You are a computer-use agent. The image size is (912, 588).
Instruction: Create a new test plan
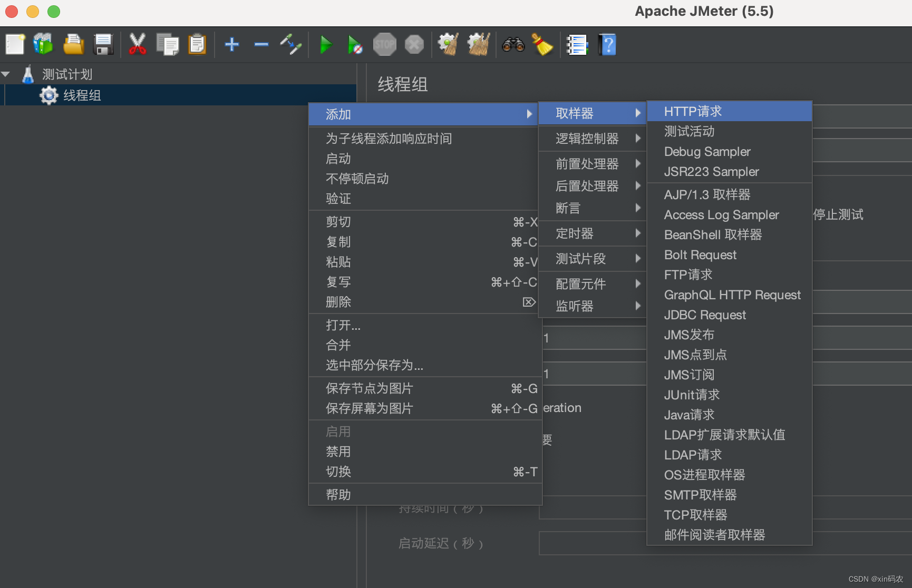[x=15, y=44]
